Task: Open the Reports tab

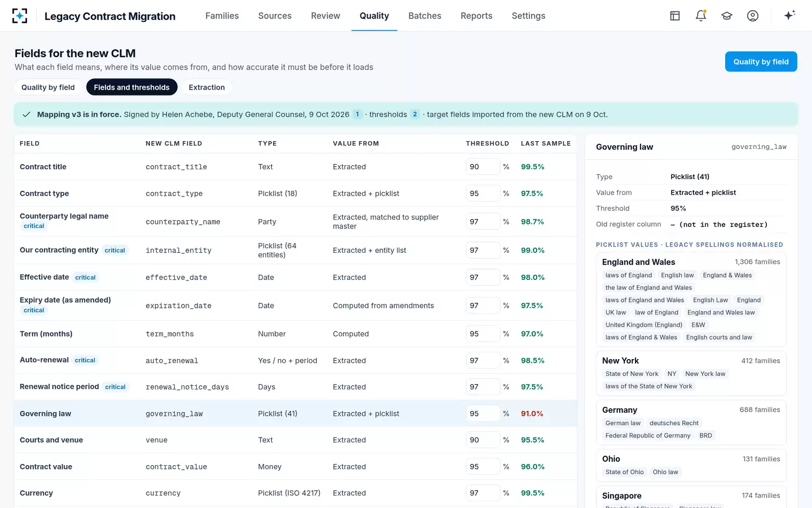Action: 476,16
